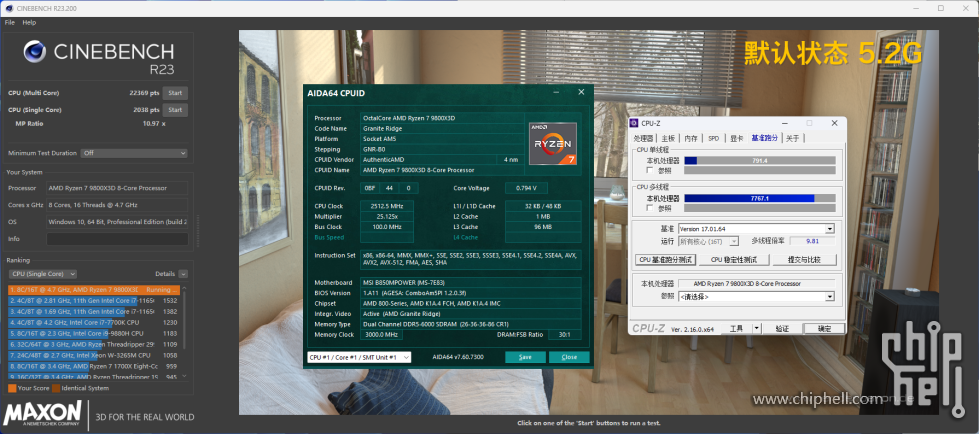Image resolution: width=979 pixels, height=434 pixels.
Task: Switch to the 内存 tab in CPU-Z
Action: click(691, 138)
